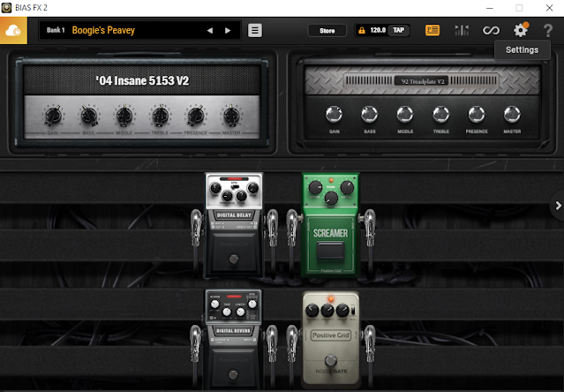The image size is (564, 392).
Task: Click the Presence knob on the Treadplate amp
Action: coord(477,115)
